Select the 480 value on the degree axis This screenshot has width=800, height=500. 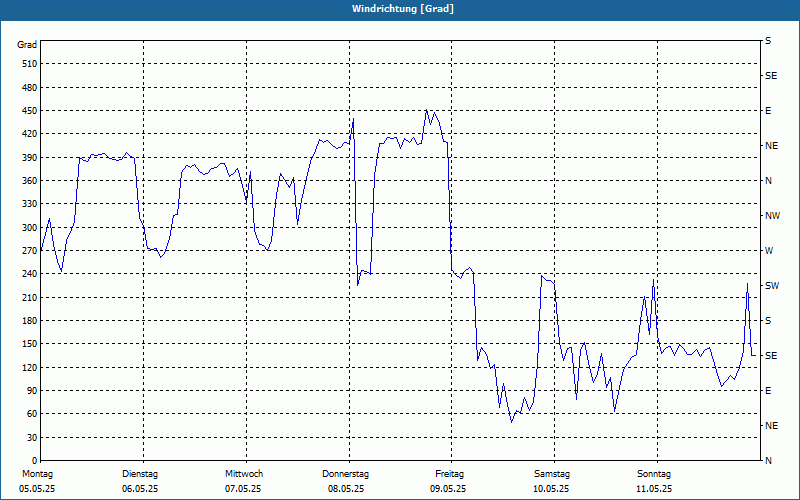[30, 87]
